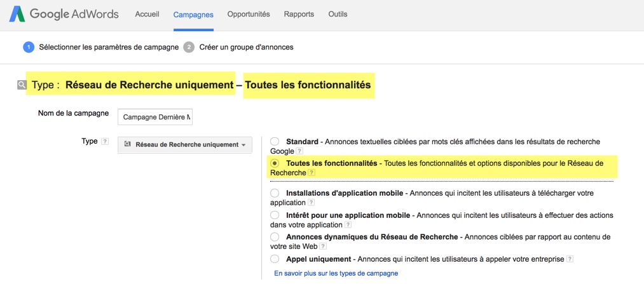
Task: Select step 1 Sélectionner les paramètres de campagne
Action: (x=101, y=47)
